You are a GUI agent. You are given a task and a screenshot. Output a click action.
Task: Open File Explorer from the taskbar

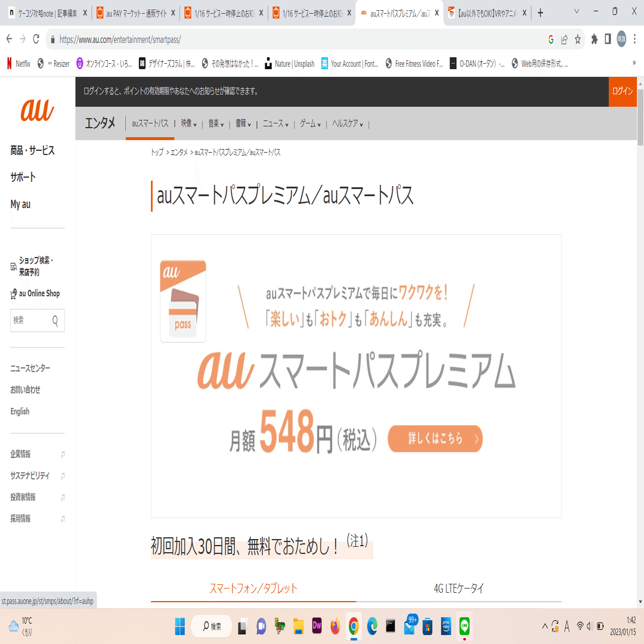click(x=298, y=626)
